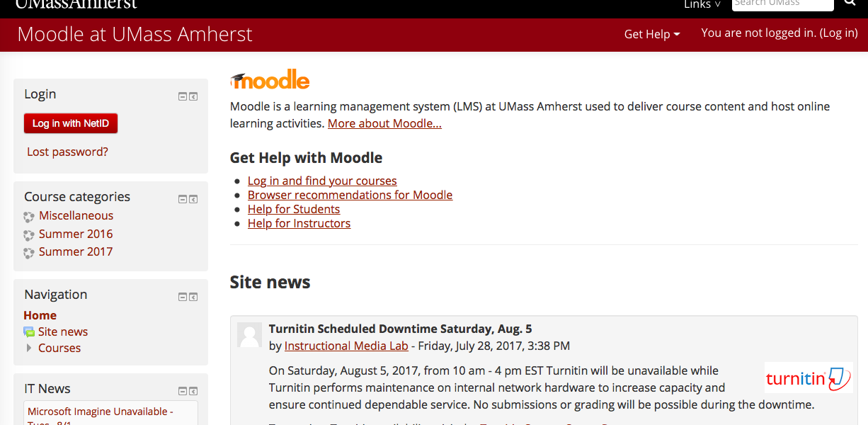Open the Lost password link
Viewport: 868px width, 425px height.
click(x=67, y=152)
